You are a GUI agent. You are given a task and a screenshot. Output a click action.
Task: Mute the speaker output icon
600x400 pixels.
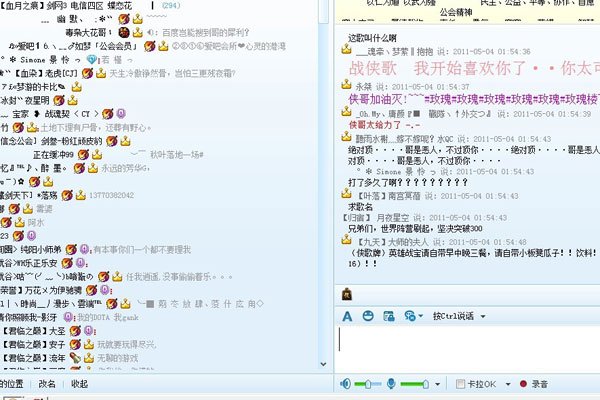(345, 384)
